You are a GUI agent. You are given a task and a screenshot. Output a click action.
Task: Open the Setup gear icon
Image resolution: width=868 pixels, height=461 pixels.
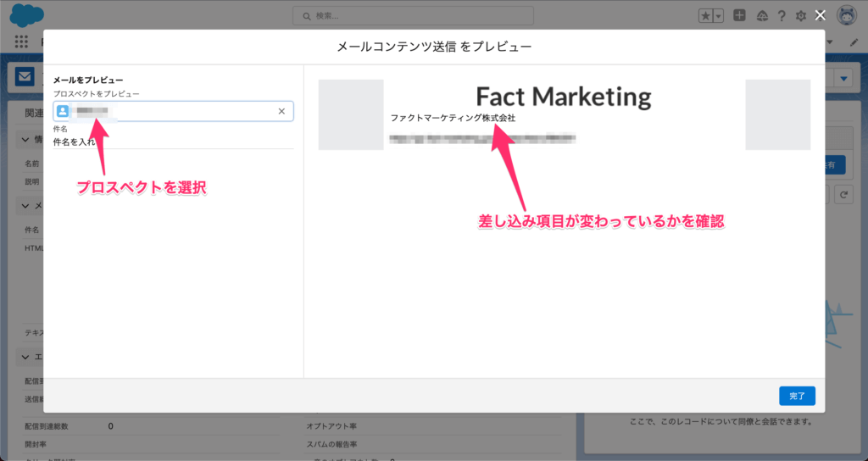click(800, 15)
